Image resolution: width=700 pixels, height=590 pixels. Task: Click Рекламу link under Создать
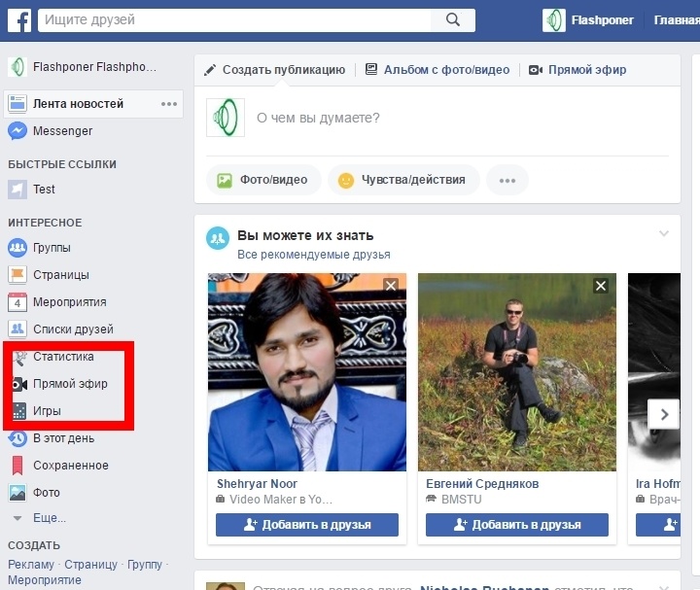point(31,565)
